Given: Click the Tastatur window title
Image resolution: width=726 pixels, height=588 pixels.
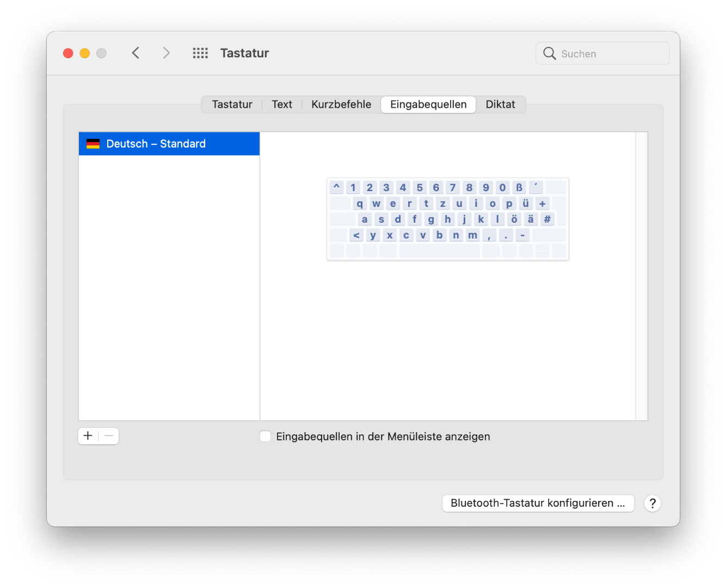Looking at the screenshot, I should [244, 53].
